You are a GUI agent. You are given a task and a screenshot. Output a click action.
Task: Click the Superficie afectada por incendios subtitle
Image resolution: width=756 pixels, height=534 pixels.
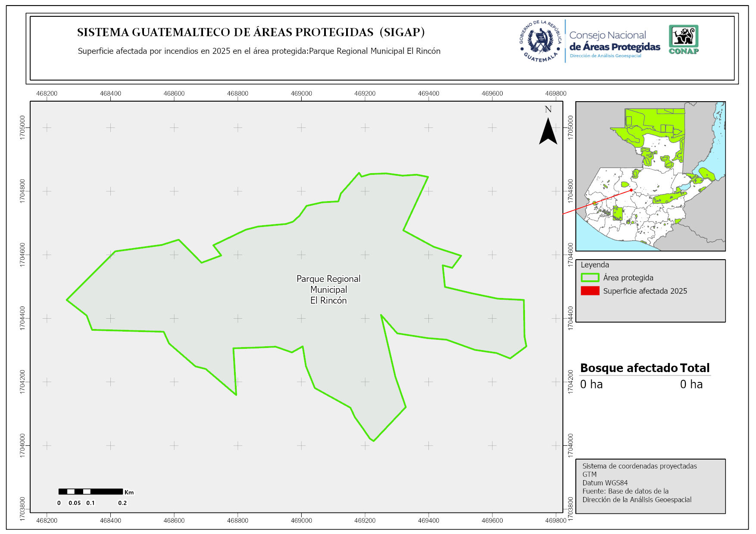pyautogui.click(x=259, y=51)
